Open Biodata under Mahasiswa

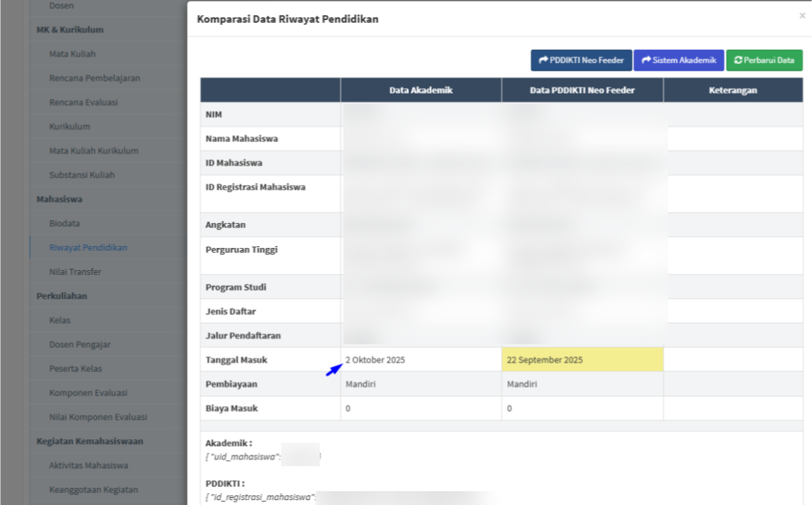pyautogui.click(x=64, y=224)
